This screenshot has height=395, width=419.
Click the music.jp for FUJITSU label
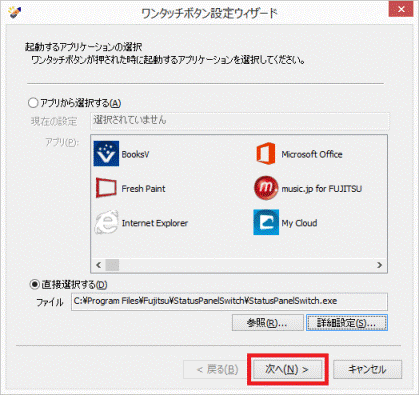(321, 189)
